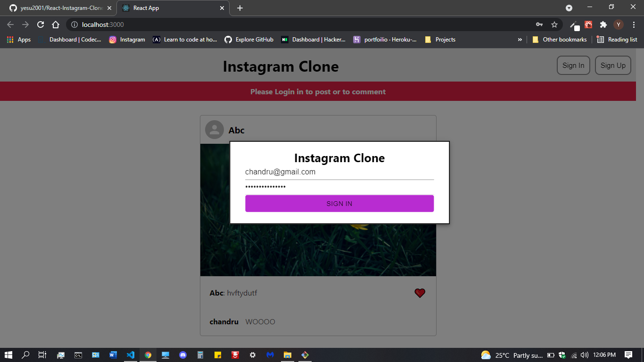Open the Other bookmarks folder

(x=559, y=40)
